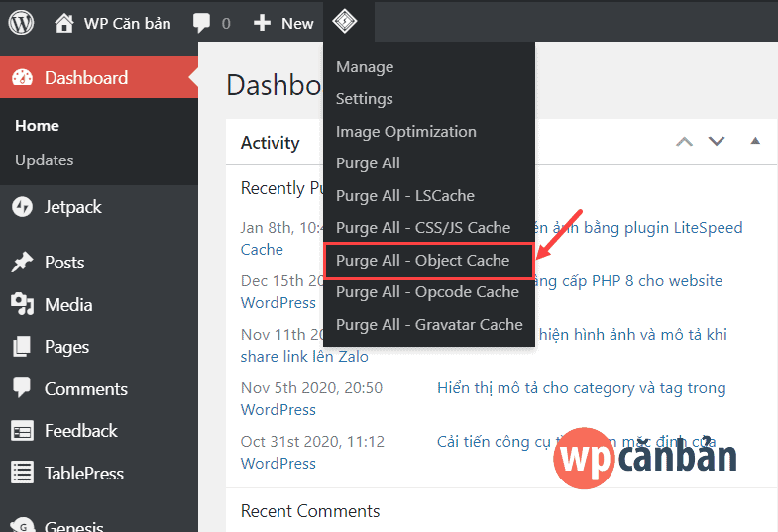Click the Recent Comments heading
778x532 pixels.
click(310, 511)
